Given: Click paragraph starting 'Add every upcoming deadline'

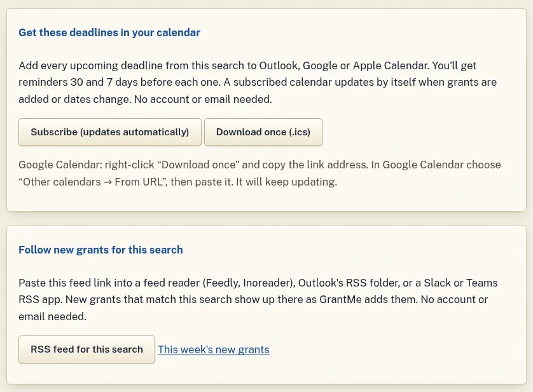Looking at the screenshot, I should [258, 82].
